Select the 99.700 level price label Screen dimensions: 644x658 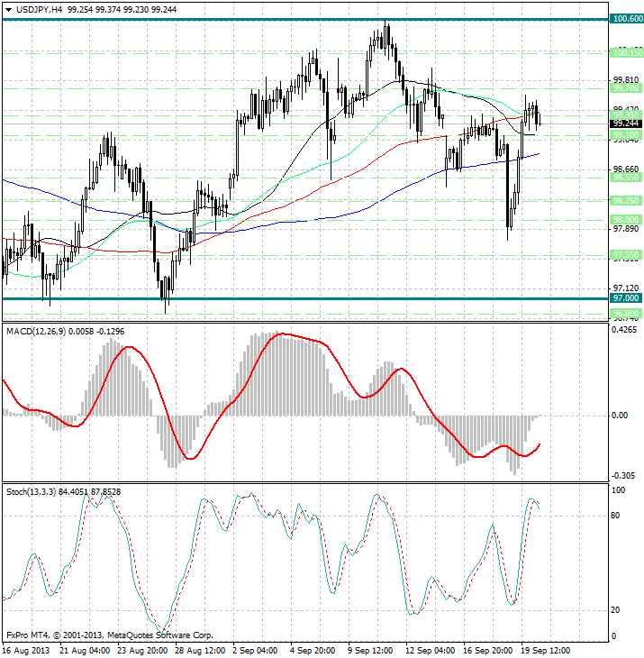(626, 88)
